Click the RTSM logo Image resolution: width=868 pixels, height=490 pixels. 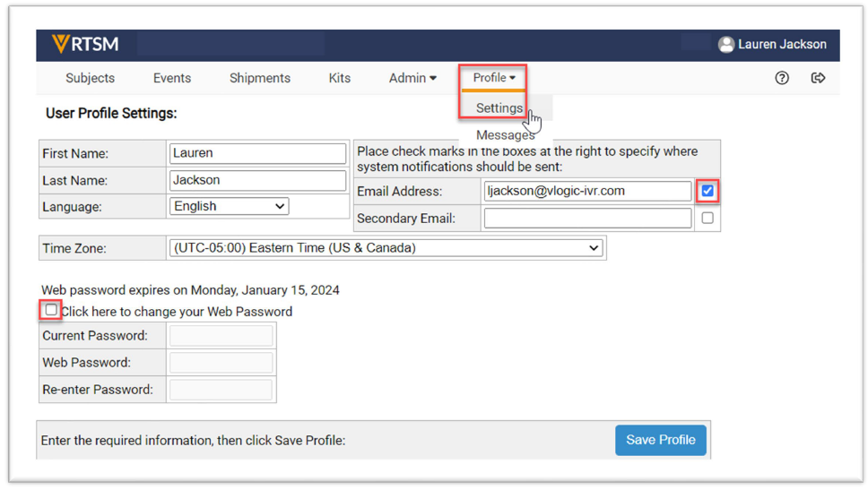point(85,44)
